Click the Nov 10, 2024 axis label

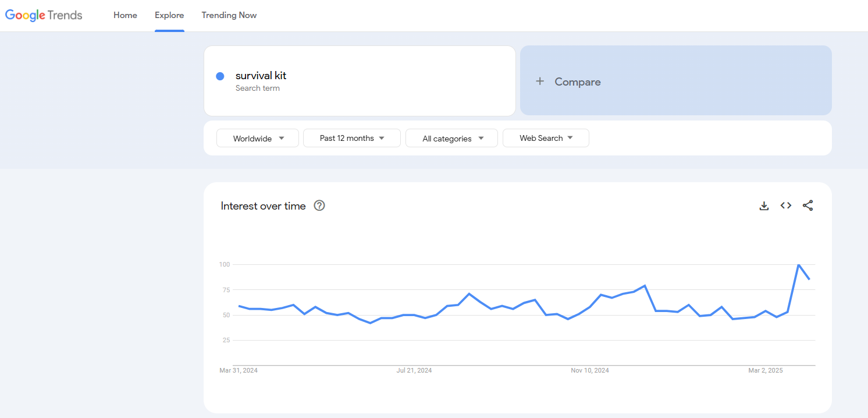coord(590,370)
